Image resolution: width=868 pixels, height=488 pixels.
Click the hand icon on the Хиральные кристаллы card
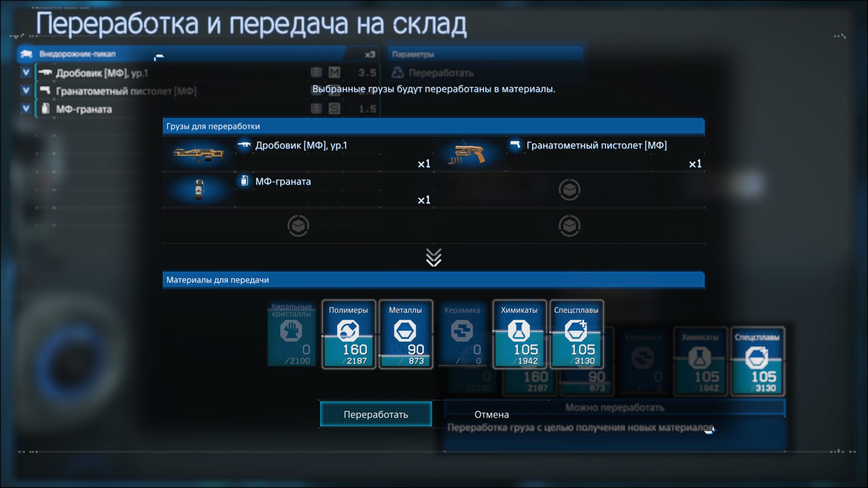(291, 331)
